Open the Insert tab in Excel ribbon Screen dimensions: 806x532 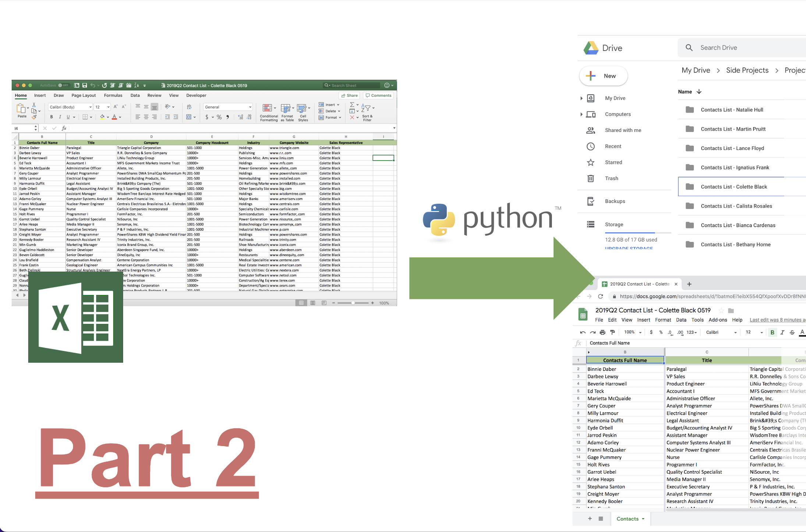pos(40,95)
